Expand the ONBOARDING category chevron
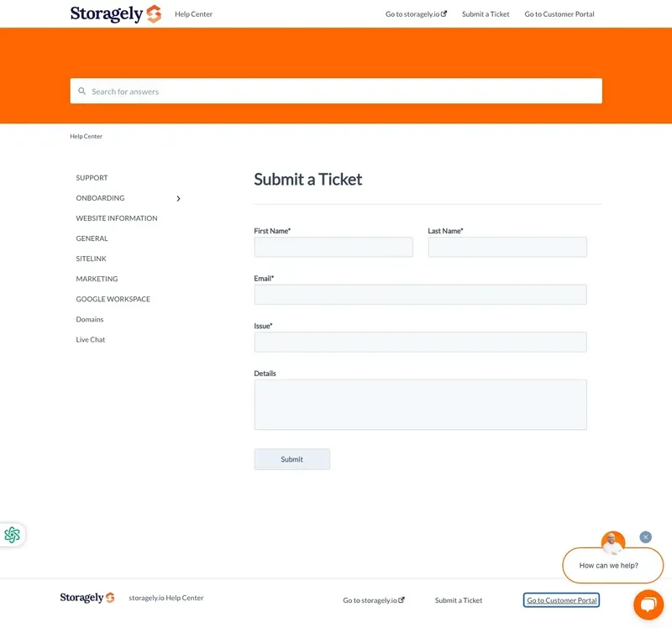 (x=178, y=198)
